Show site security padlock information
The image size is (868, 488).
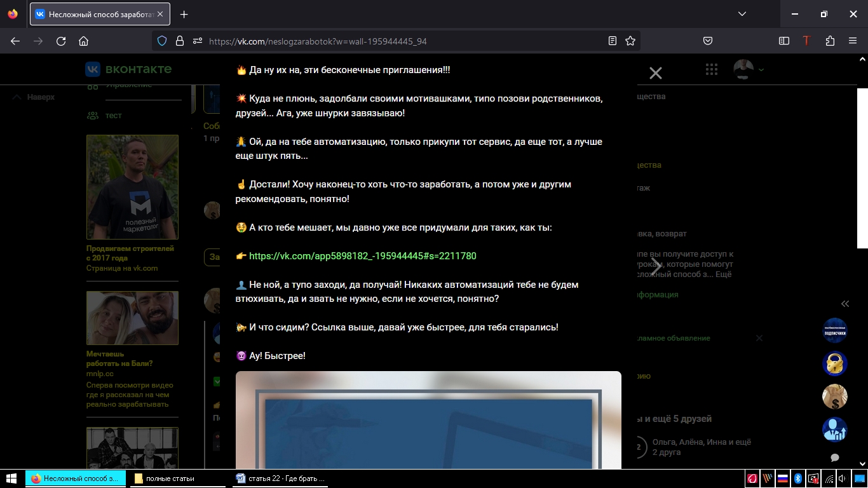click(180, 41)
